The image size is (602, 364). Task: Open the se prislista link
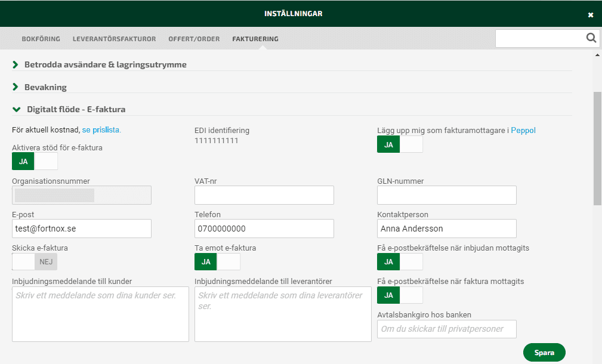101,129
